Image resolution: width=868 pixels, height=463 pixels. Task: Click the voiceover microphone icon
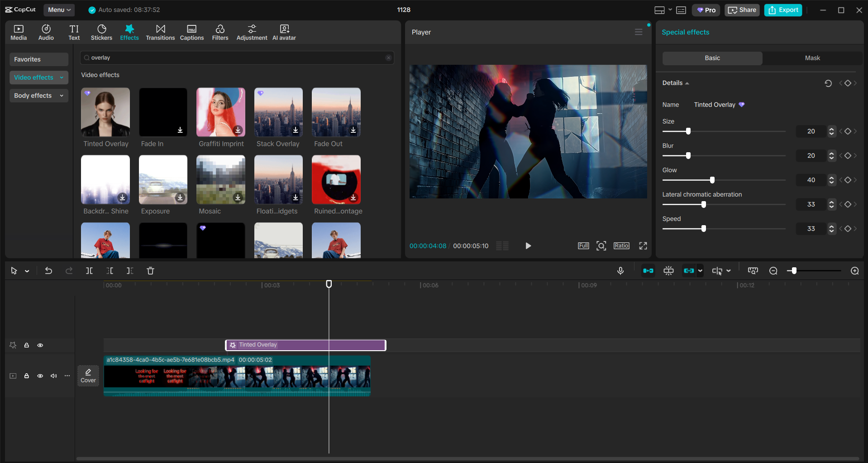click(x=620, y=270)
